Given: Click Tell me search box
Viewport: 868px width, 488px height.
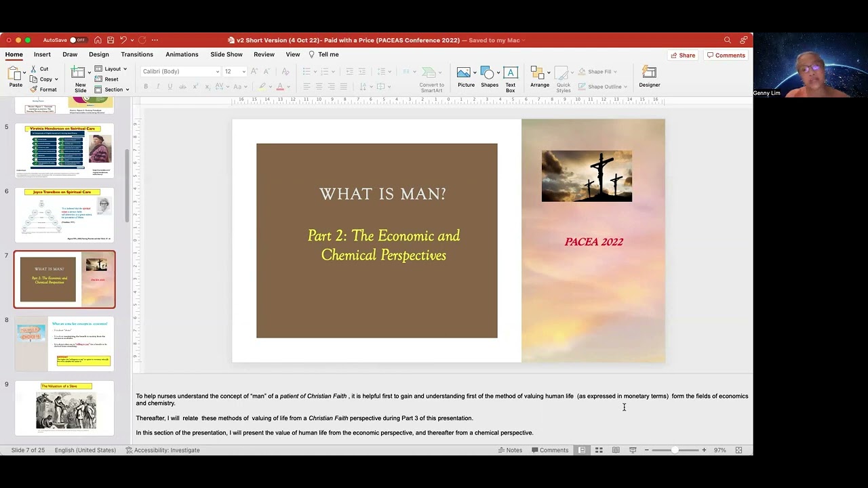Looking at the screenshot, I should click(324, 54).
